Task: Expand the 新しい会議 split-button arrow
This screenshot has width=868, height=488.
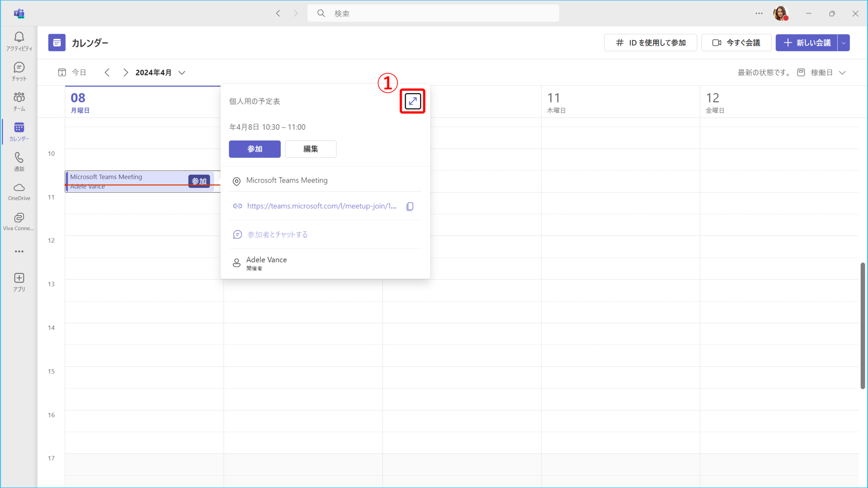Action: [x=844, y=43]
